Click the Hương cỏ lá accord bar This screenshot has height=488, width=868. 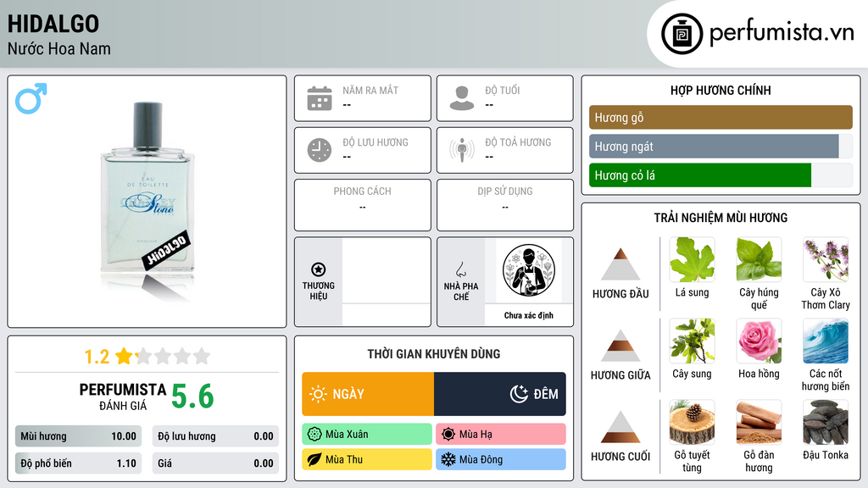(x=721, y=175)
